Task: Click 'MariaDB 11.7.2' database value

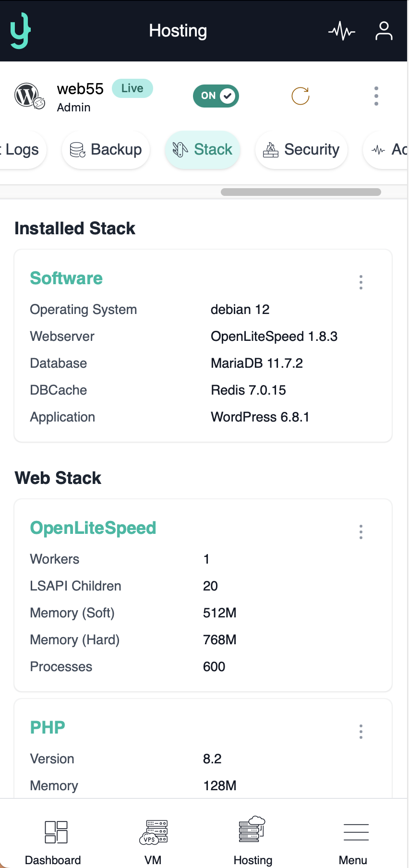Action: coord(257,363)
